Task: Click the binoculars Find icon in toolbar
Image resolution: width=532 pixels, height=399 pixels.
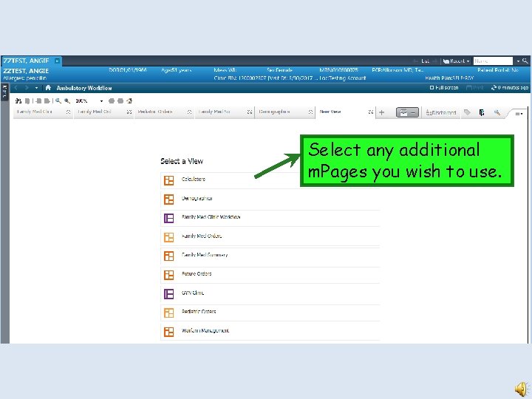Action: point(18,100)
